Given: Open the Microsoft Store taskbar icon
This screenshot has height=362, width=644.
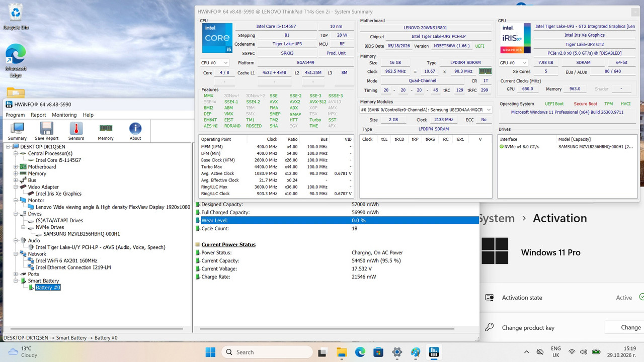Looking at the screenshot, I should pos(378,352).
